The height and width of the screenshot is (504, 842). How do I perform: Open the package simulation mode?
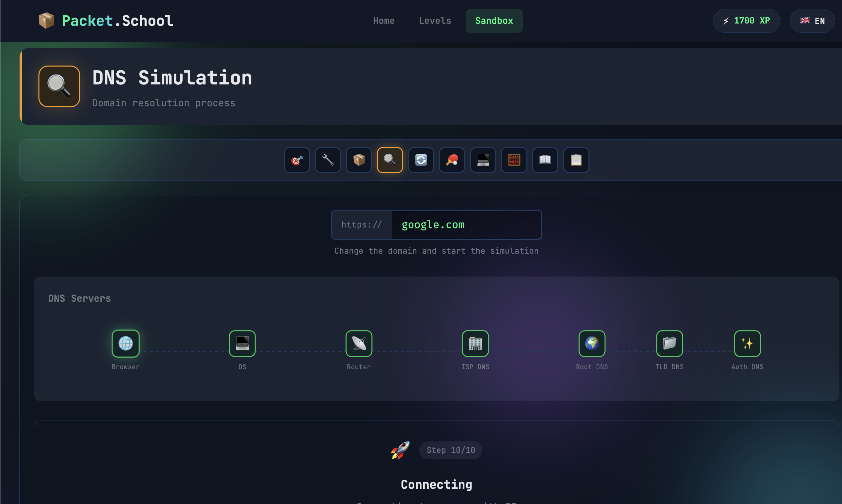pos(359,160)
